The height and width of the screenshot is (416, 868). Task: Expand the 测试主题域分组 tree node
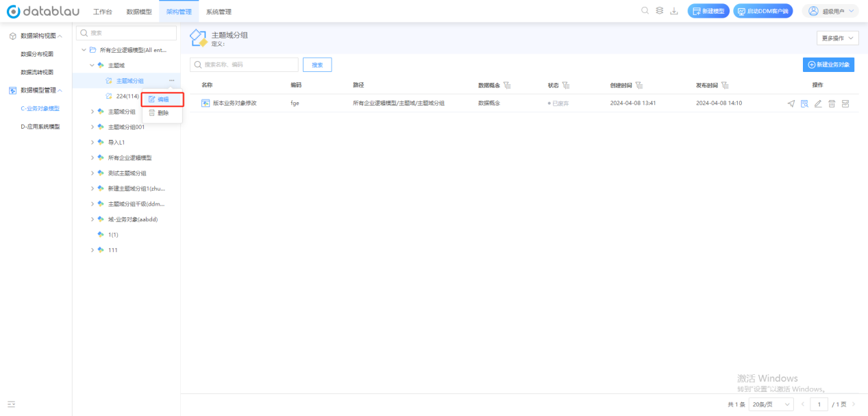click(x=92, y=173)
